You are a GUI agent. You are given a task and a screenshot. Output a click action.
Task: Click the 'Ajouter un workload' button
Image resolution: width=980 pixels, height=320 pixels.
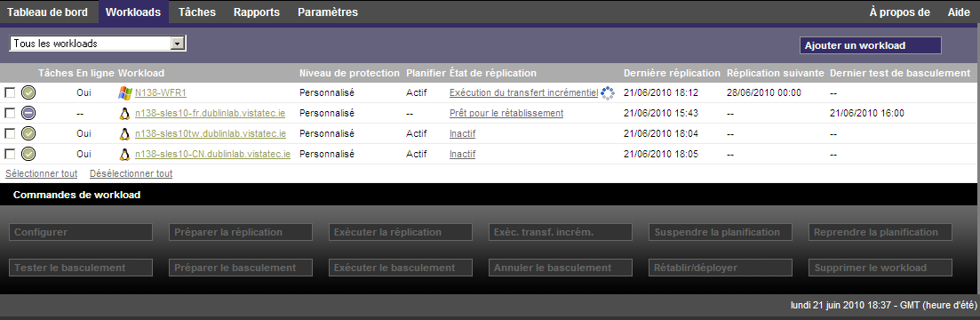(870, 45)
